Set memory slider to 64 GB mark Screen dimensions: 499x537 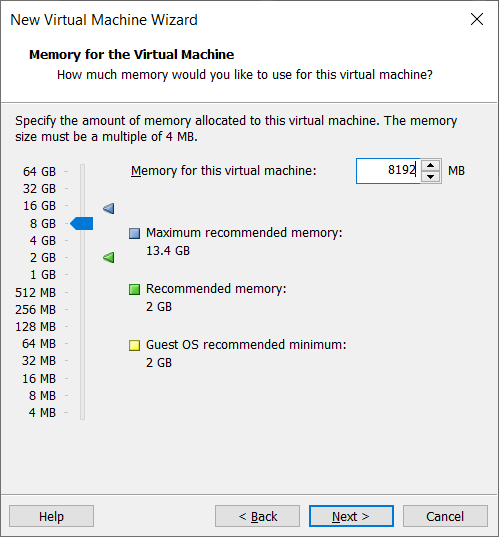[83, 171]
